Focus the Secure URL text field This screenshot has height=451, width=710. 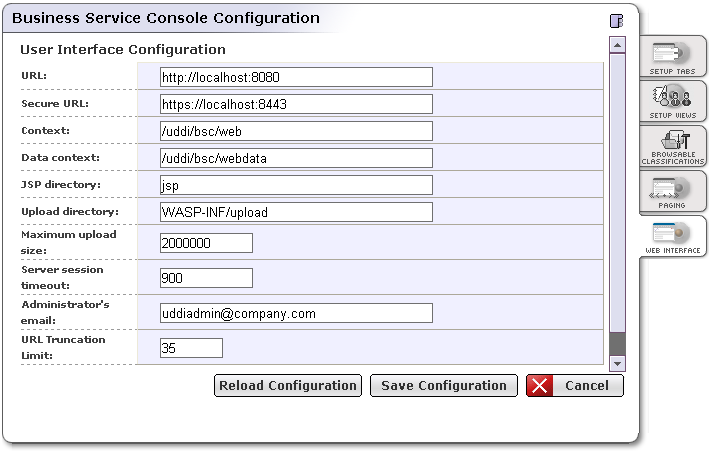(x=296, y=104)
